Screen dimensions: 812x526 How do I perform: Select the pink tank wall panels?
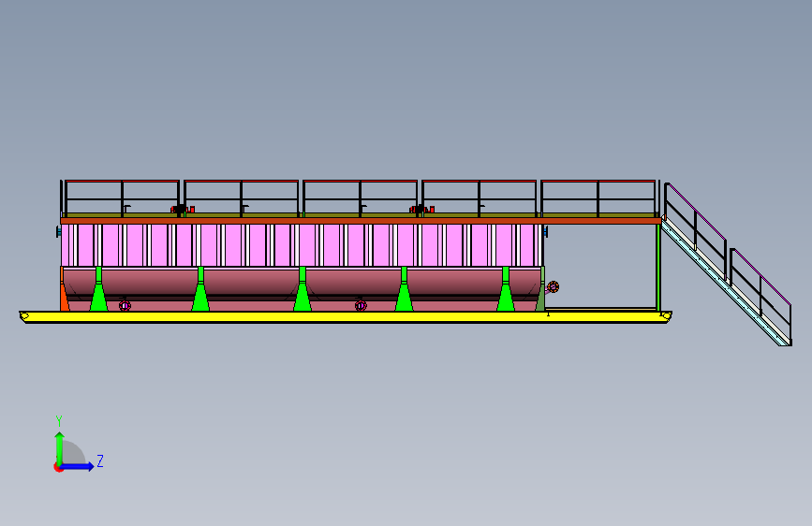click(x=302, y=245)
